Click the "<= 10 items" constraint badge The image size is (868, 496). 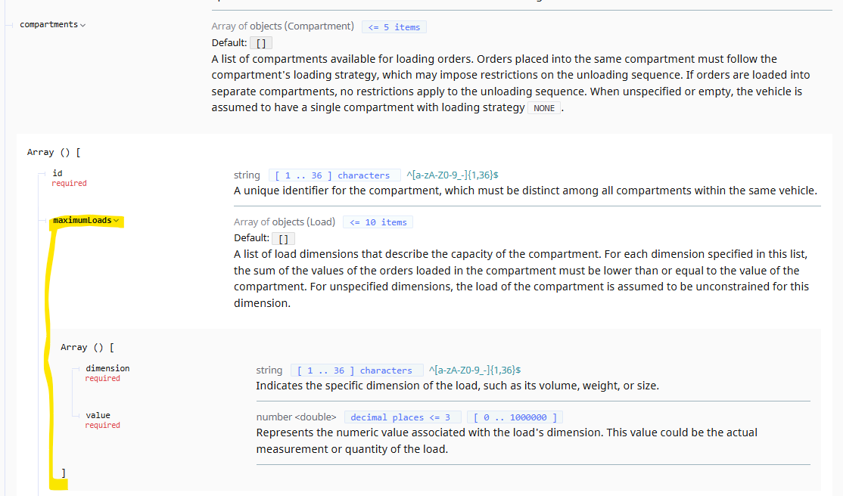(x=378, y=222)
